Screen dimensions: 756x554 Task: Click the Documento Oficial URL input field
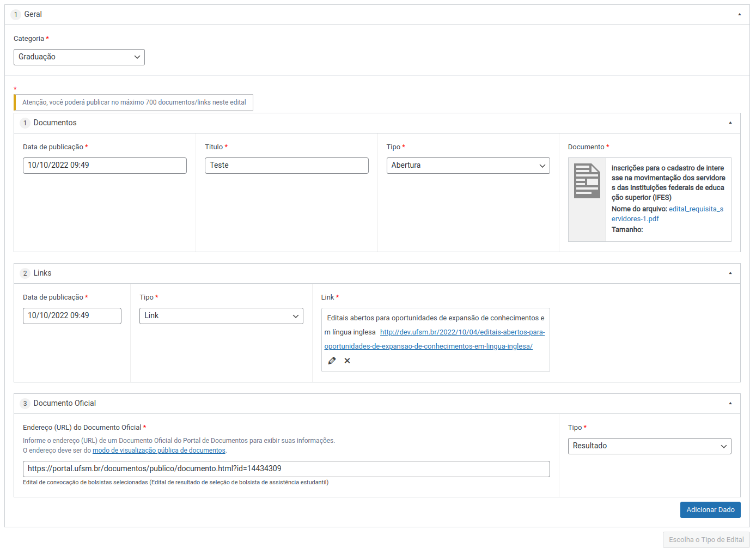click(x=286, y=469)
